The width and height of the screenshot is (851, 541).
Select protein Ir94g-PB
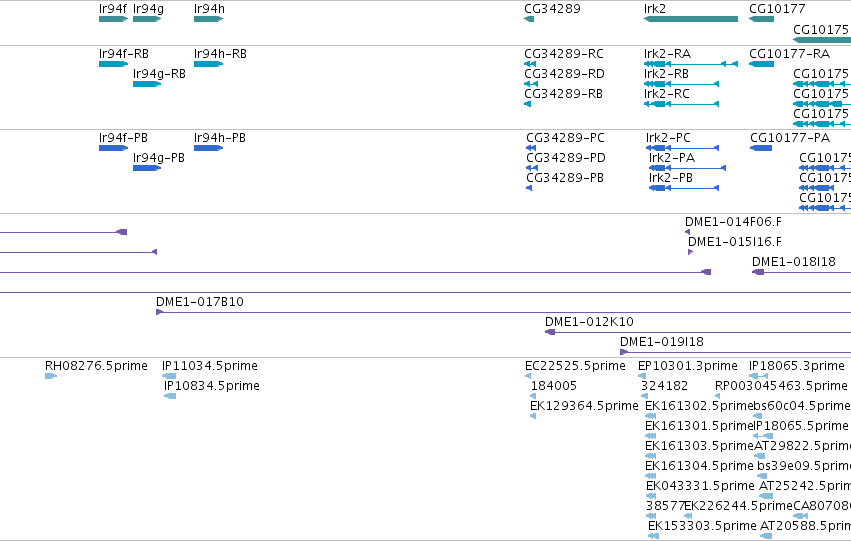147,168
